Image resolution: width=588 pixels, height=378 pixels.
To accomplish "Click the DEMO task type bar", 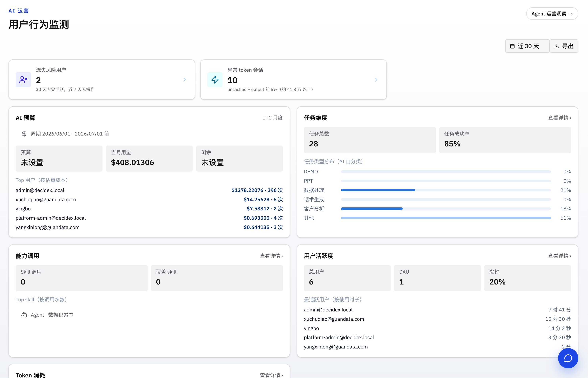I will 446,172.
